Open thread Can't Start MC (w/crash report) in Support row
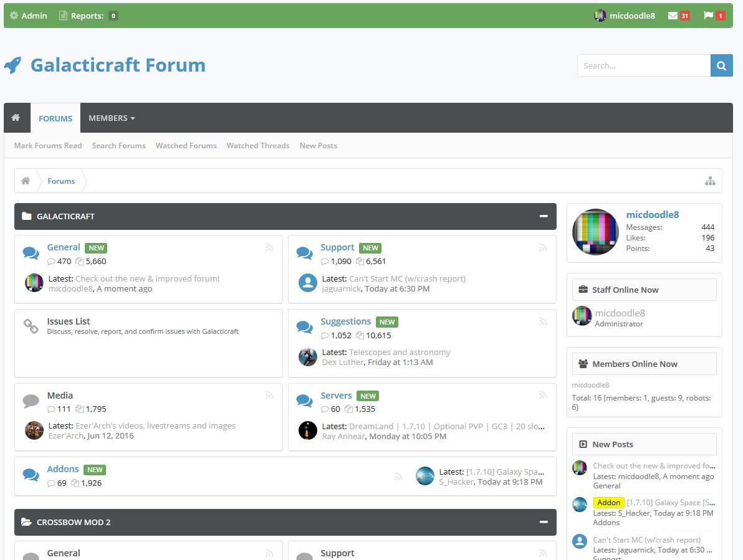Screen dimensions: 743x560 pos(408,279)
